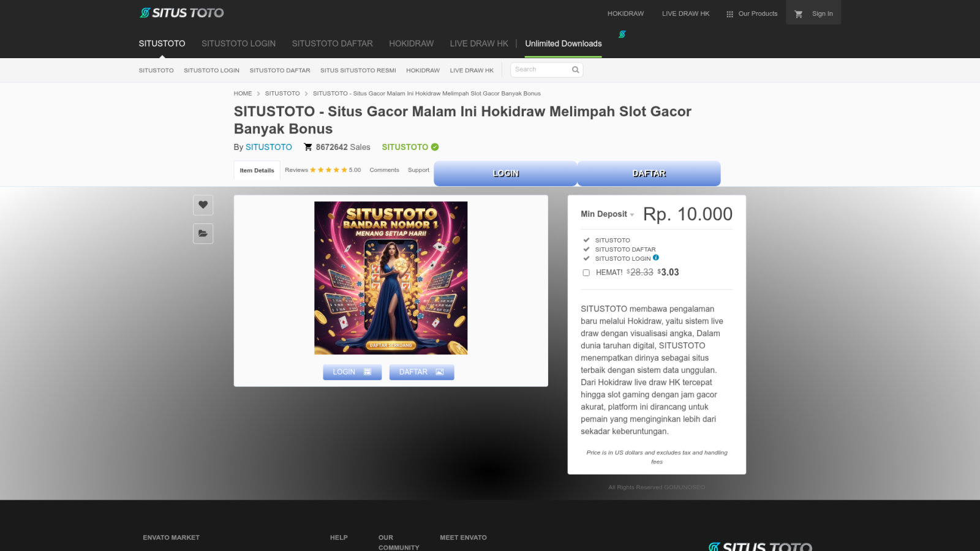Click the green SITUSTOTO verified text
The width and height of the screenshot is (980, 551).
click(x=405, y=147)
